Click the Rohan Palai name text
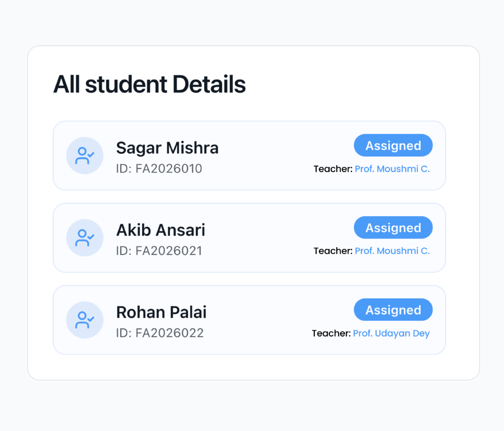This screenshot has width=504, height=431. [161, 312]
